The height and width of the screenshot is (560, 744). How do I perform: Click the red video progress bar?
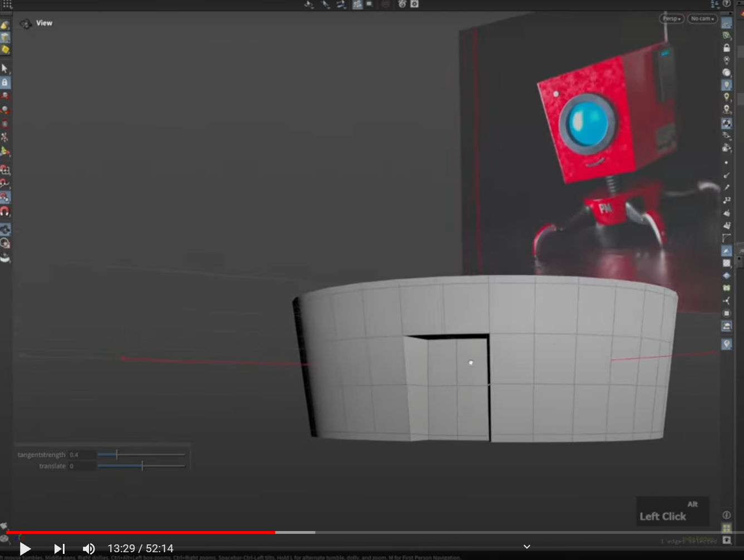tap(141, 532)
